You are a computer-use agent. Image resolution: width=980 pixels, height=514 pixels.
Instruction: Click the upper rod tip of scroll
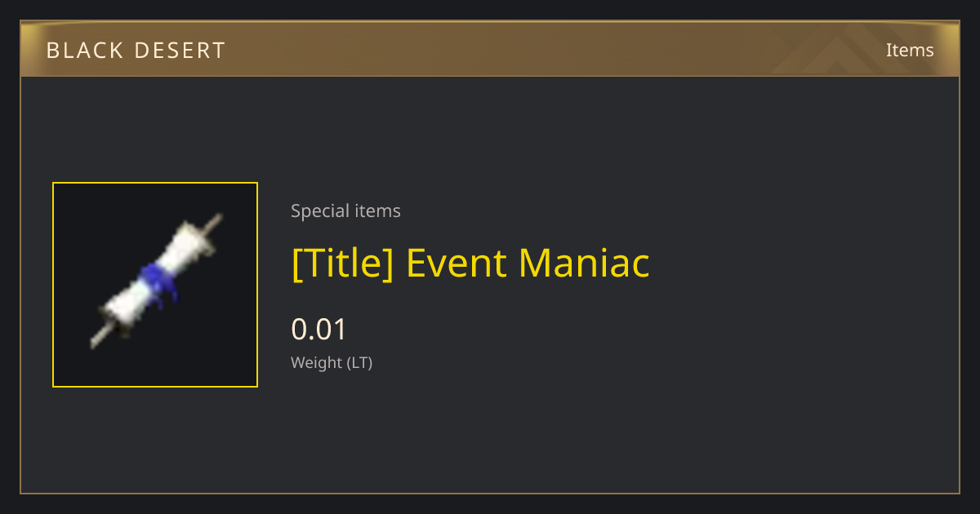click(x=214, y=221)
